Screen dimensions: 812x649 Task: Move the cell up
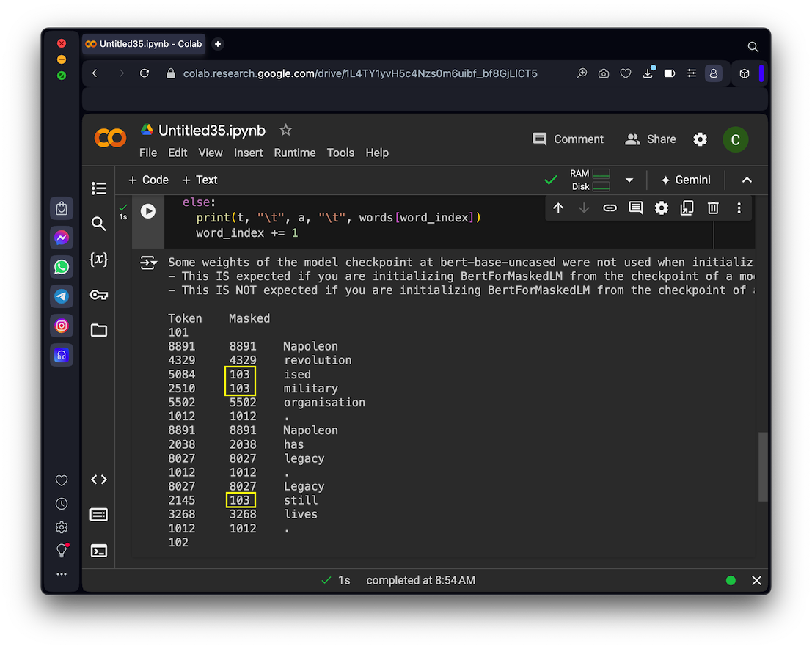(558, 208)
